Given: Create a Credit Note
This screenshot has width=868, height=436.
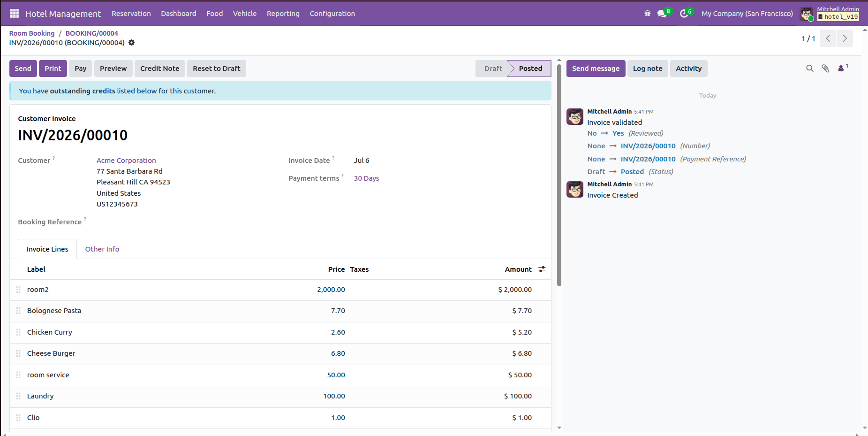Looking at the screenshot, I should pyautogui.click(x=160, y=69).
